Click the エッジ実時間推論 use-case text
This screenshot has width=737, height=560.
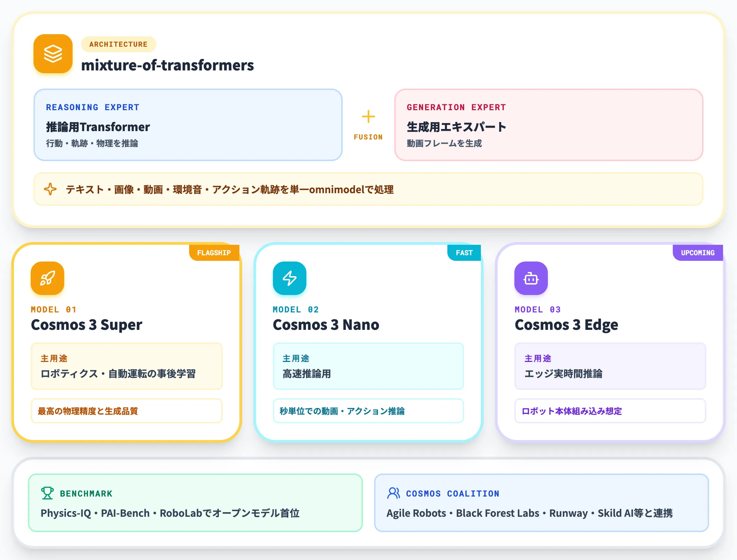click(x=564, y=374)
